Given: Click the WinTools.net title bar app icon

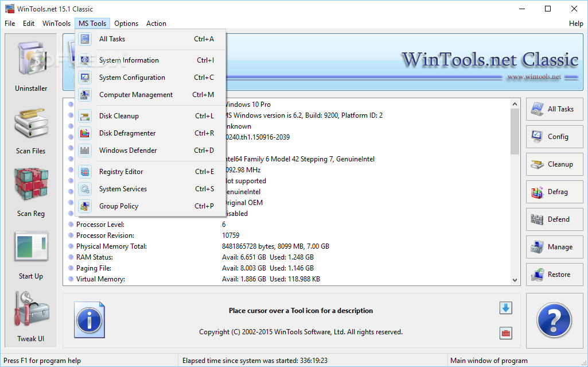Looking at the screenshot, I should 9,9.
